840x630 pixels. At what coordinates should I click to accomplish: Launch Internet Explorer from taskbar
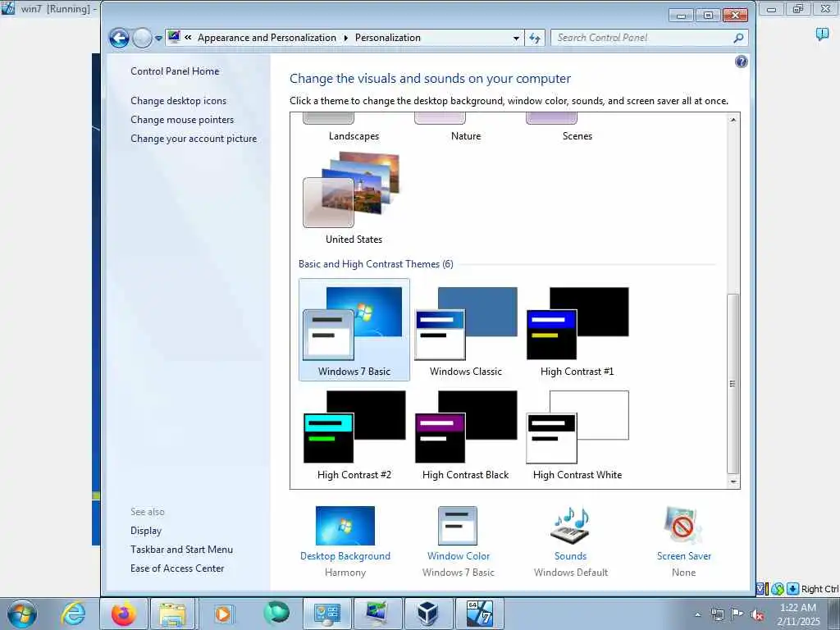[x=72, y=614]
